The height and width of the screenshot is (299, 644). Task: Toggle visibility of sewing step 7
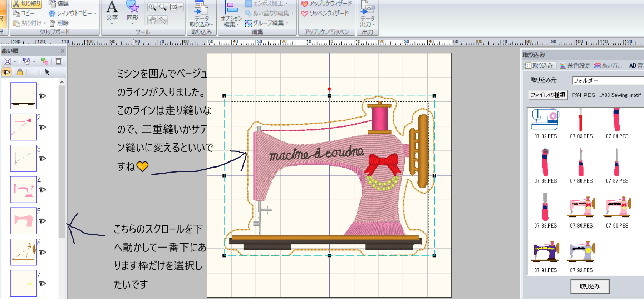point(42,284)
